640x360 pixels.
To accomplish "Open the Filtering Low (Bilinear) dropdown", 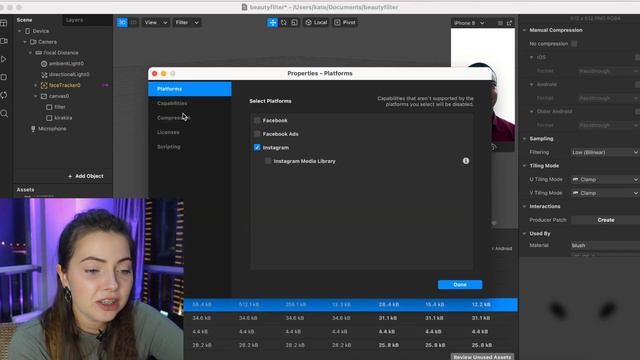I will coord(605,152).
